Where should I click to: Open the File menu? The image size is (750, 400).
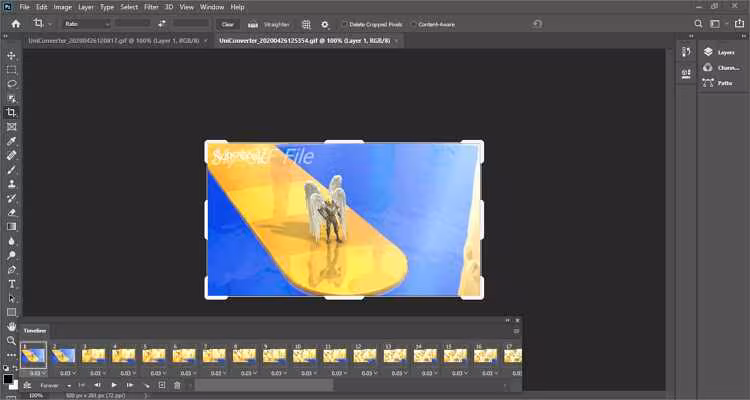click(24, 7)
